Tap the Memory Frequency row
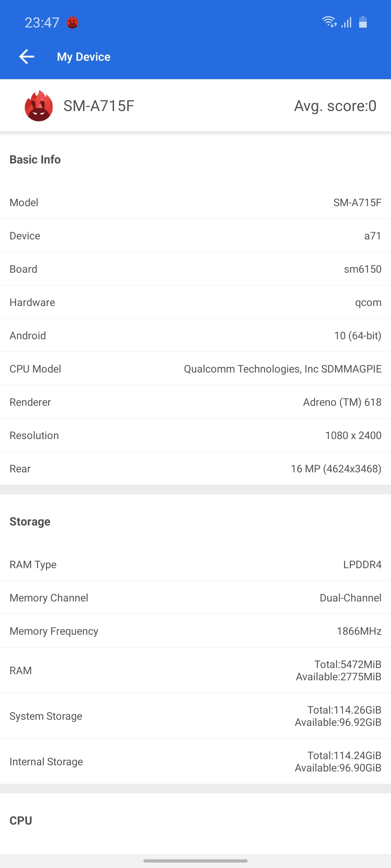The image size is (391, 868). (x=195, y=631)
